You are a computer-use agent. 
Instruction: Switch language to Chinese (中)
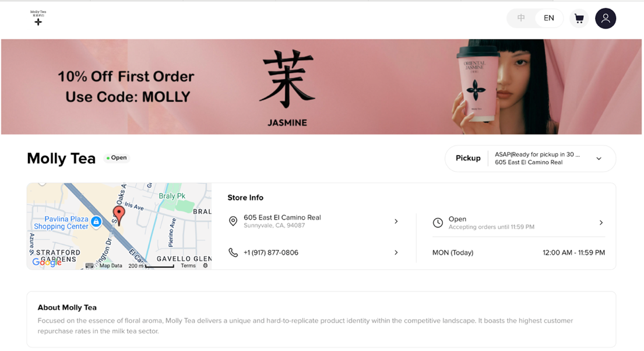521,18
